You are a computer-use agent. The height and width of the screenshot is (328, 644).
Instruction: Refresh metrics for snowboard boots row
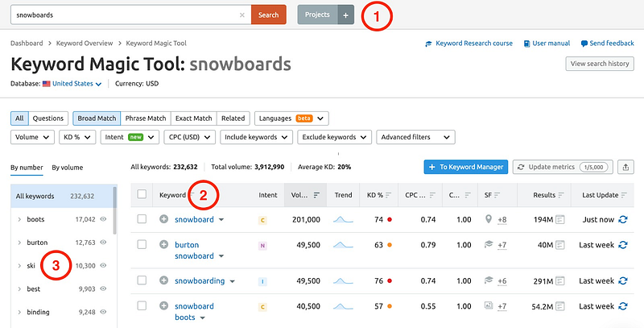pos(622,306)
